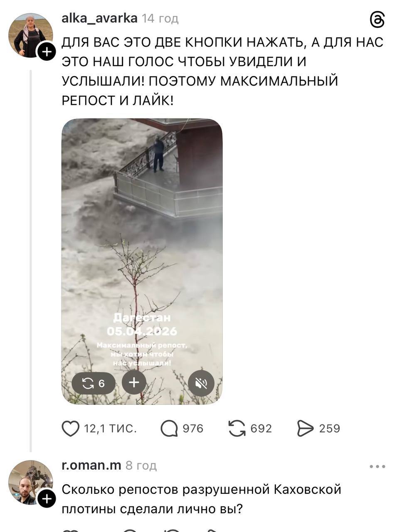Tap the video repost counter 6
This screenshot has width=399, height=532.
point(94,384)
